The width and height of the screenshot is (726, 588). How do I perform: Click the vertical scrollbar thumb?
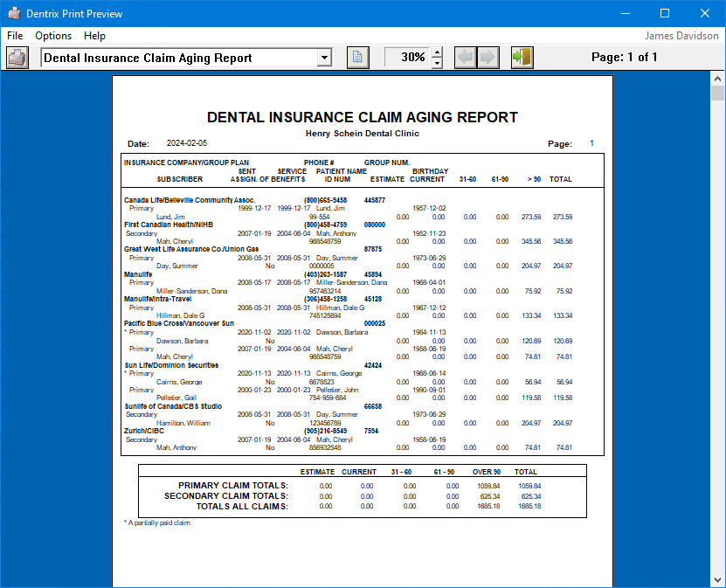(717, 93)
